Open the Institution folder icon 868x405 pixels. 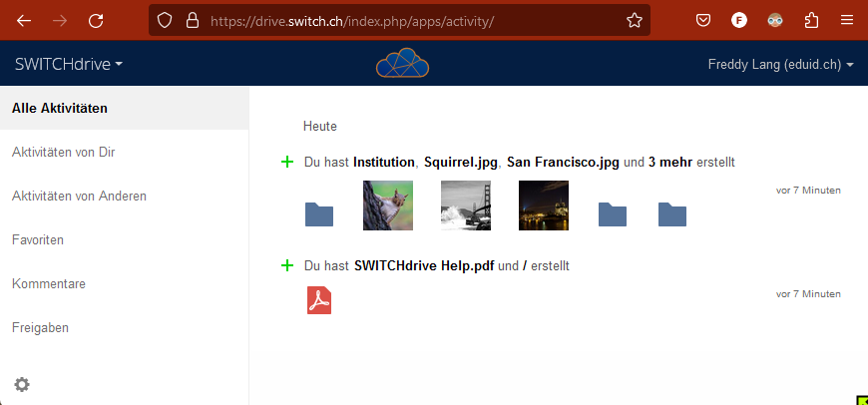319,214
